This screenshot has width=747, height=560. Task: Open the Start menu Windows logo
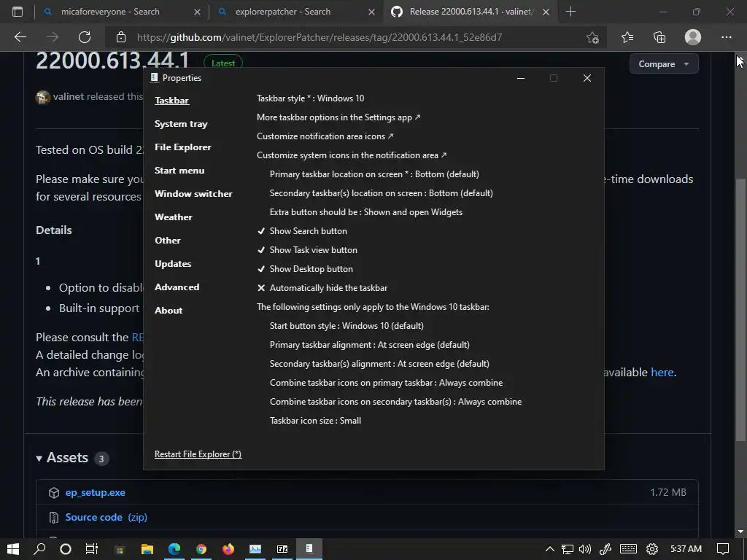point(13,549)
